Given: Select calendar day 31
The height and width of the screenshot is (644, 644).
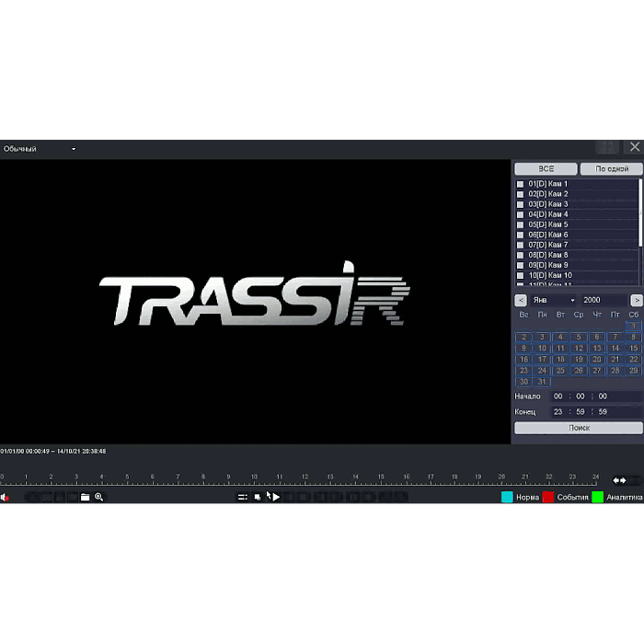Looking at the screenshot, I should click(542, 382).
